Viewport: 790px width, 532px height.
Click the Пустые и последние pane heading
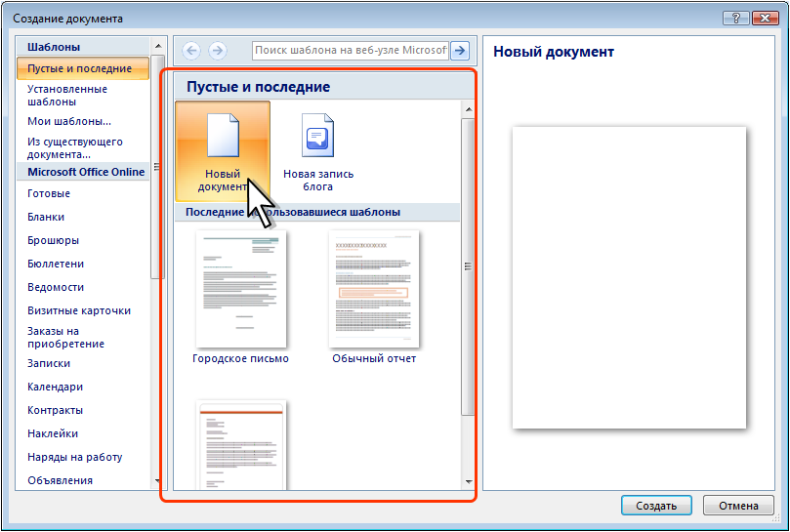pyautogui.click(x=259, y=87)
